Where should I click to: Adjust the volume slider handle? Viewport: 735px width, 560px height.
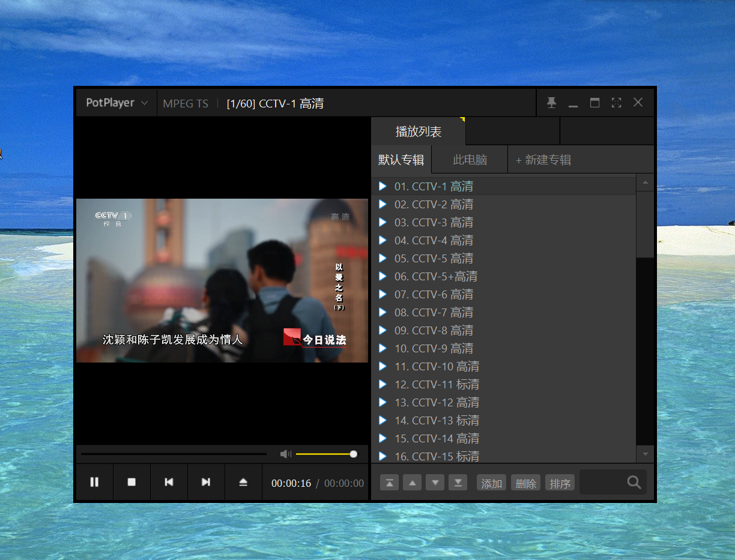tap(354, 454)
